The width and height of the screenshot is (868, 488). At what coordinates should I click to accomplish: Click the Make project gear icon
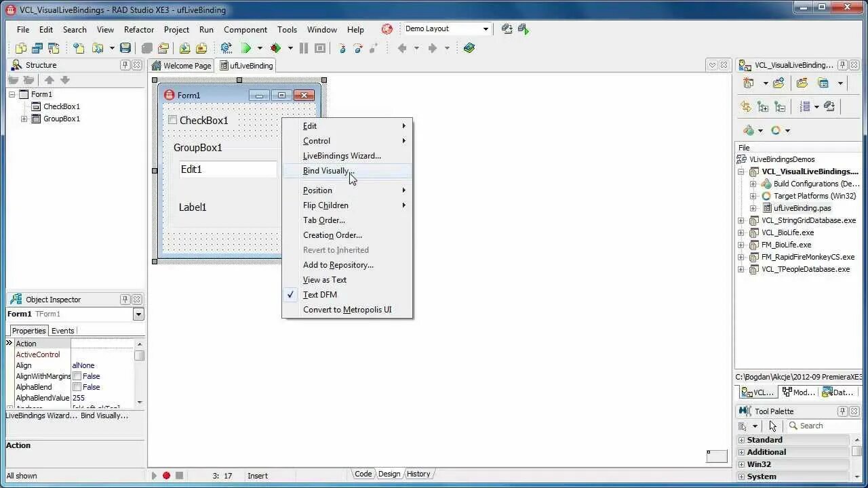pyautogui.click(x=226, y=48)
